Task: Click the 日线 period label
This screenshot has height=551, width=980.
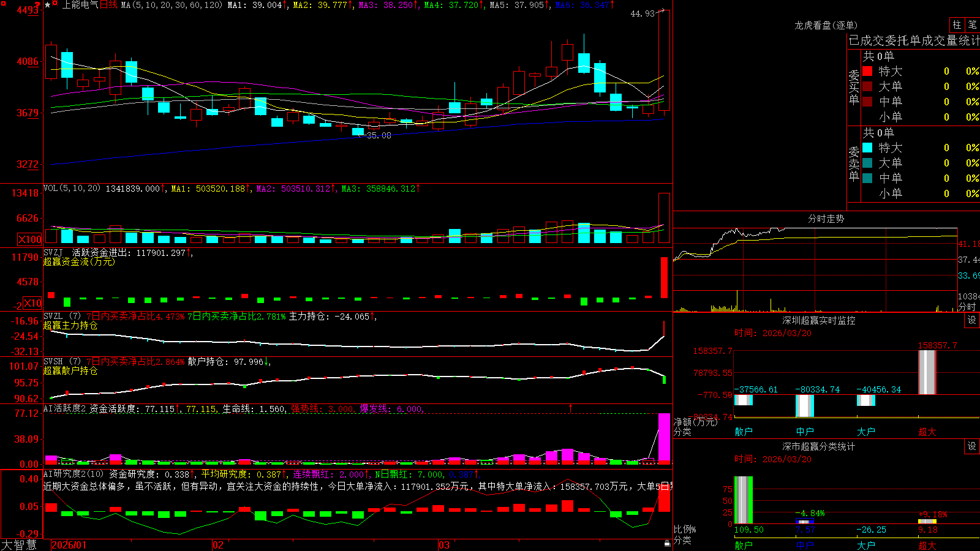Action: pyautogui.click(x=108, y=5)
